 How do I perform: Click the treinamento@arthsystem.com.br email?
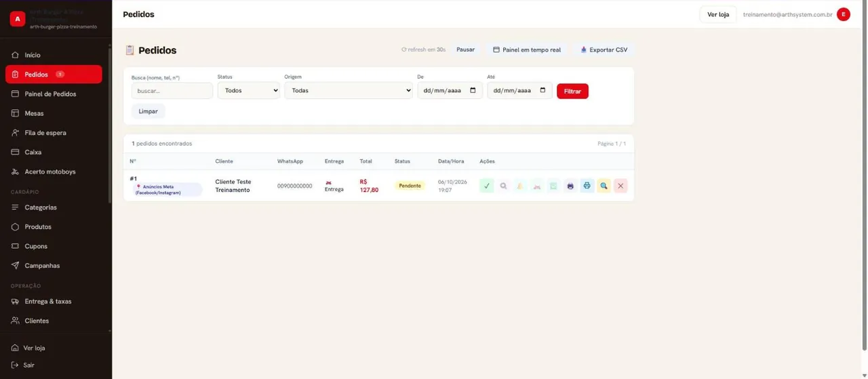pyautogui.click(x=787, y=14)
